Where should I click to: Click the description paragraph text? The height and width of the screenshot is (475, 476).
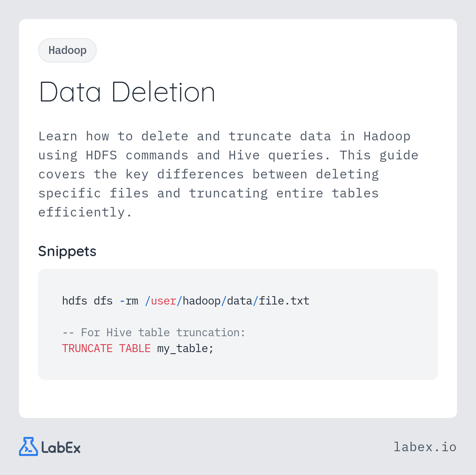tap(228, 174)
